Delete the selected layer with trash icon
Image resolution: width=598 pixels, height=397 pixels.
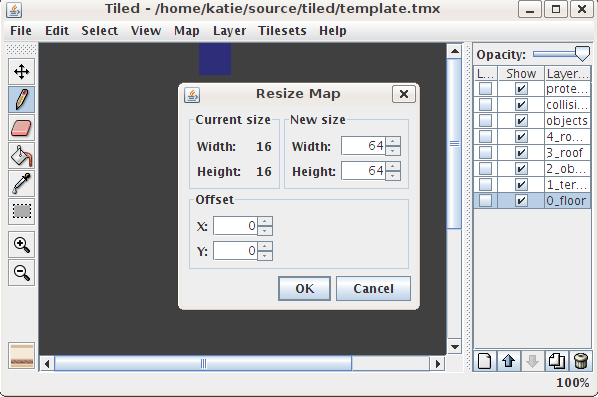pyautogui.click(x=580, y=361)
